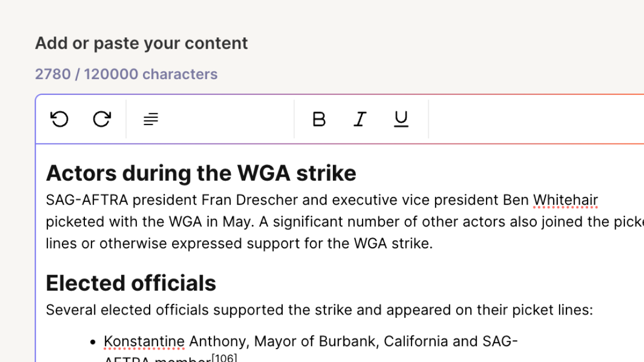
Task: Toggle Bold formatting
Action: 319,119
